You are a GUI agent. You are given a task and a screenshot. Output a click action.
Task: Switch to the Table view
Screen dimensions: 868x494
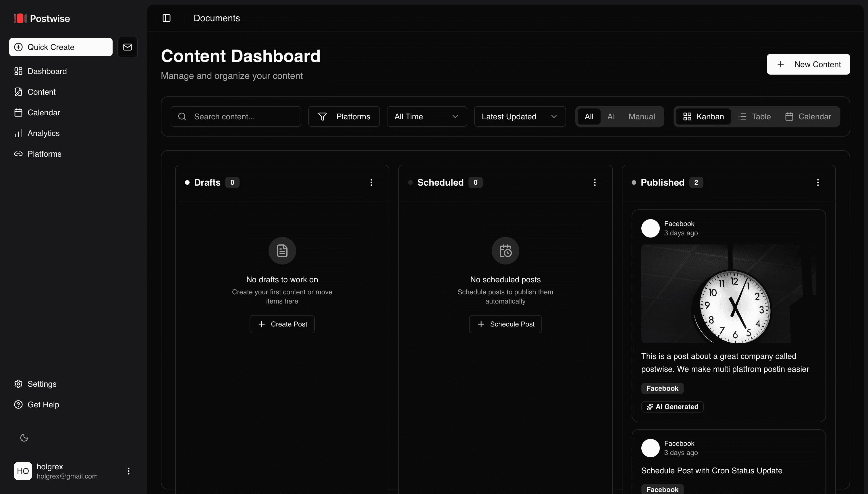[x=755, y=116]
